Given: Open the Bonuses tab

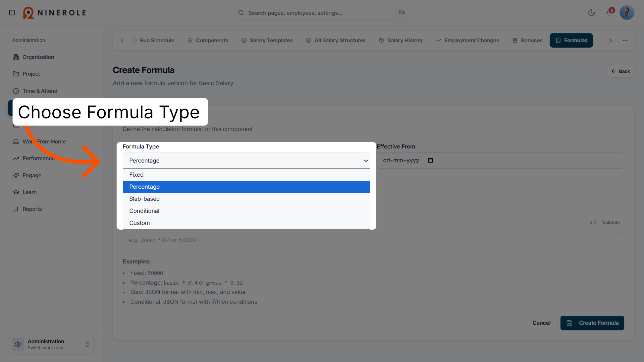Looking at the screenshot, I should tap(527, 40).
